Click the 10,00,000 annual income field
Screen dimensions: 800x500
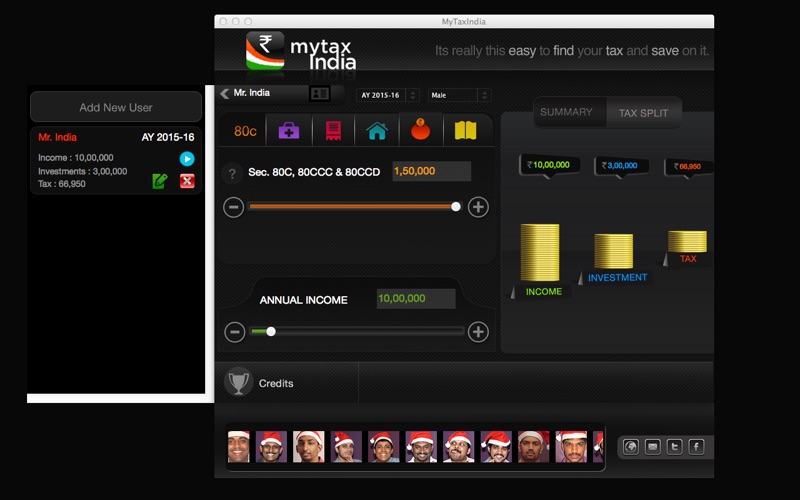coord(416,298)
